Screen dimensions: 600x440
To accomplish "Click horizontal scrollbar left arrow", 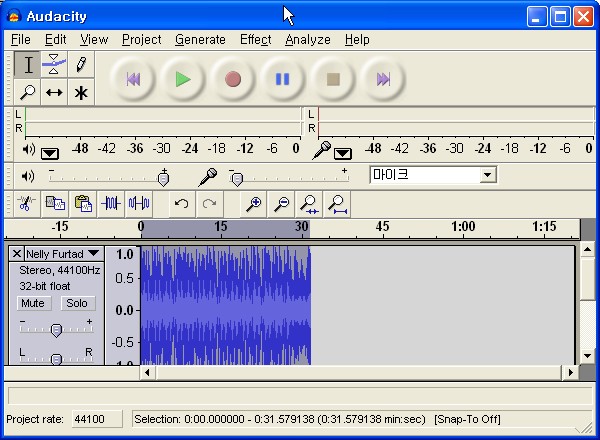I will point(147,372).
